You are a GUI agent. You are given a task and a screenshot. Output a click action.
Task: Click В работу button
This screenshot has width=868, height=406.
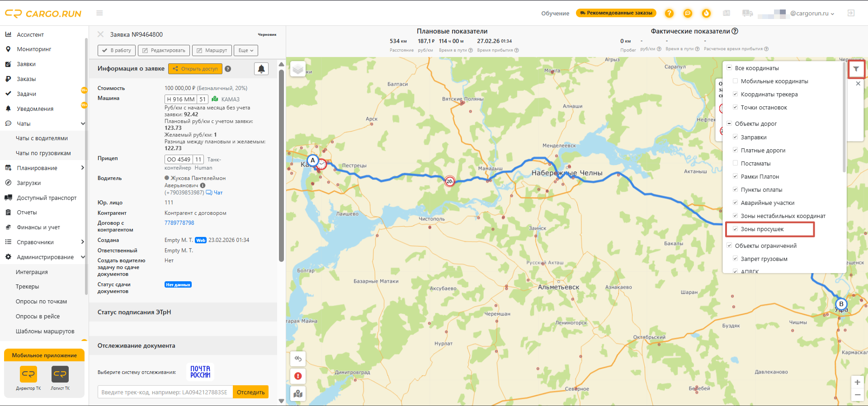tap(117, 50)
